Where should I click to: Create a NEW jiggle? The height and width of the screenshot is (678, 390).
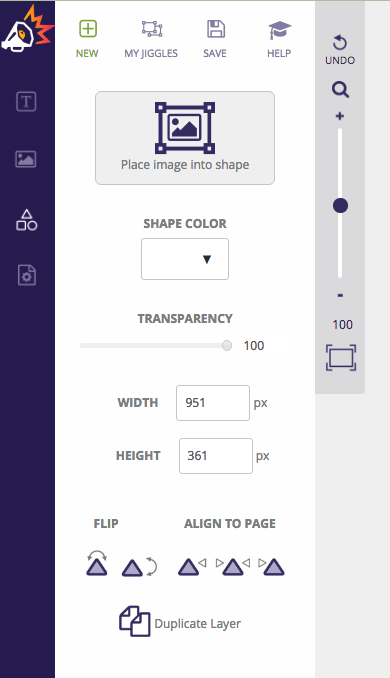87,39
